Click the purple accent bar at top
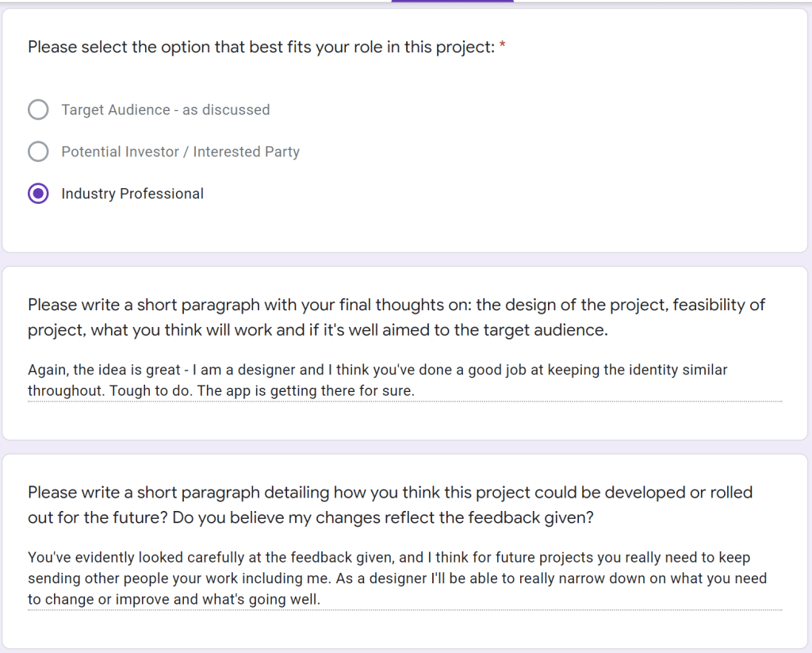The width and height of the screenshot is (812, 653). click(x=452, y=2)
